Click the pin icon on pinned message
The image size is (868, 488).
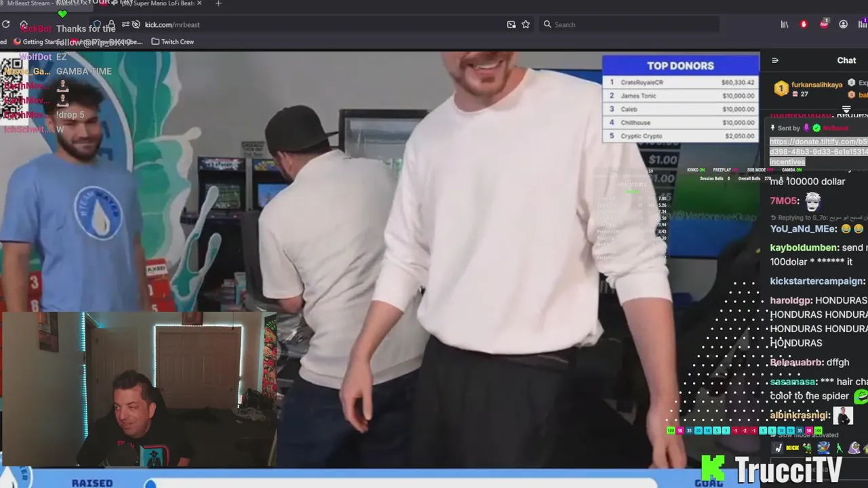pyautogui.click(x=772, y=128)
